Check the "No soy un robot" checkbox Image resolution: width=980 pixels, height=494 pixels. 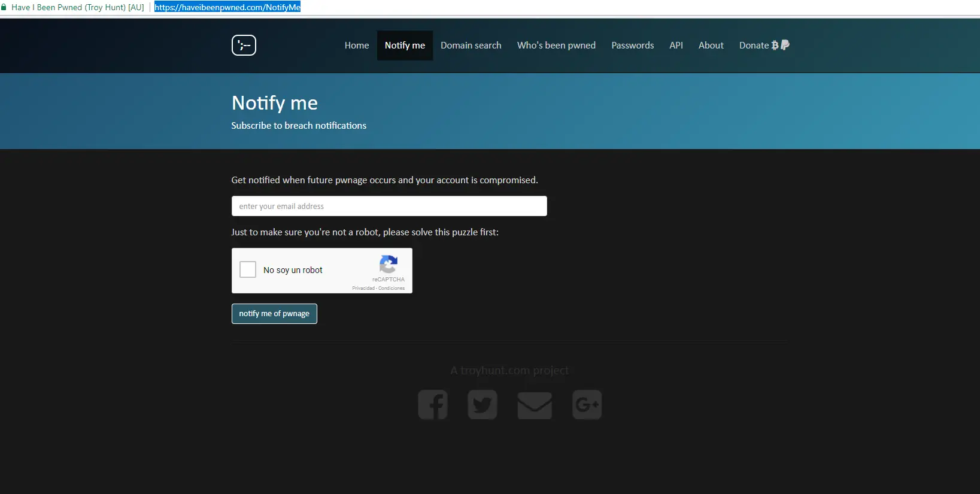point(248,269)
